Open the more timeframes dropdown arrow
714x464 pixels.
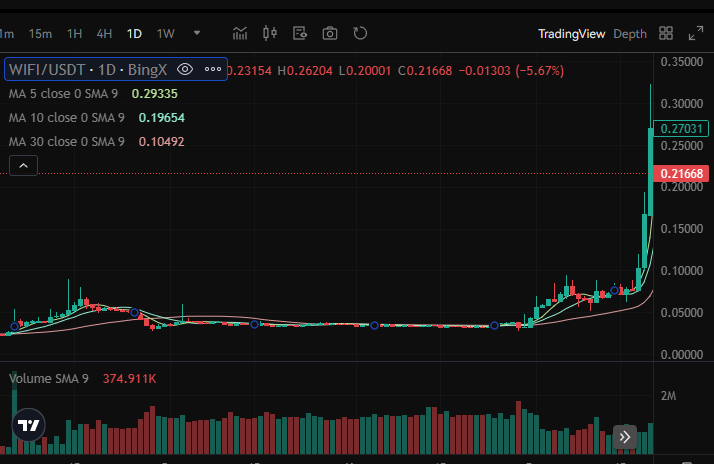197,33
